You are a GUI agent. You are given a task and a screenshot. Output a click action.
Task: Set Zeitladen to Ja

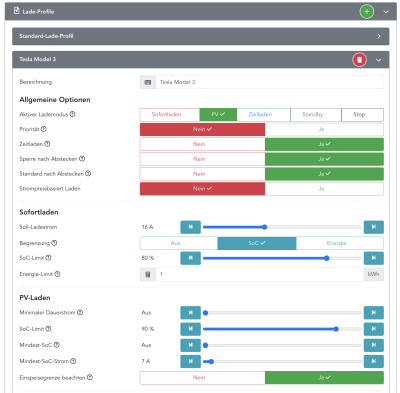(324, 144)
